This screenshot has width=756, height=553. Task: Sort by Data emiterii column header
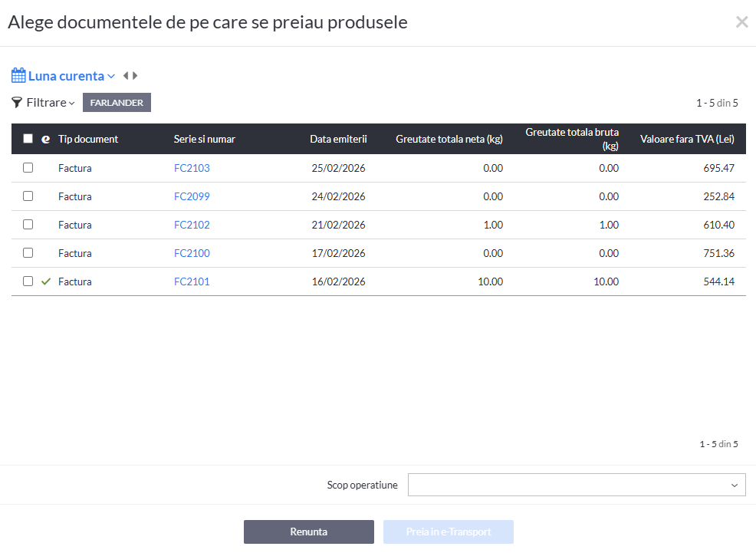(x=338, y=140)
